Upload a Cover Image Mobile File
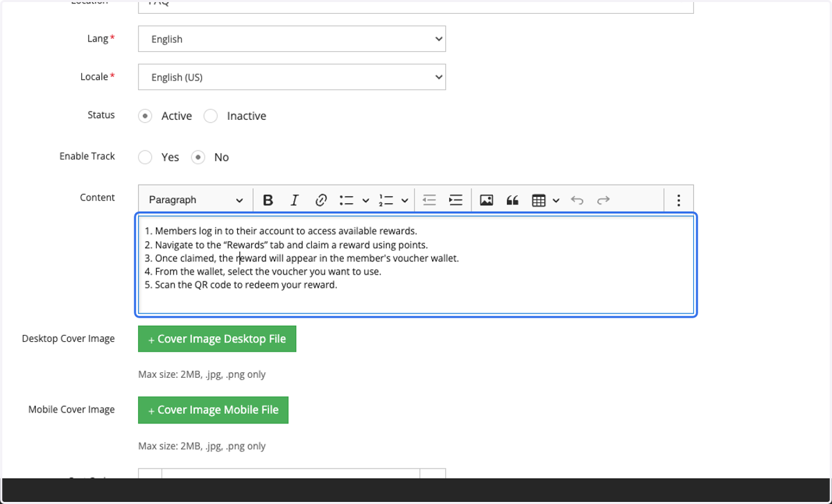 click(x=213, y=410)
